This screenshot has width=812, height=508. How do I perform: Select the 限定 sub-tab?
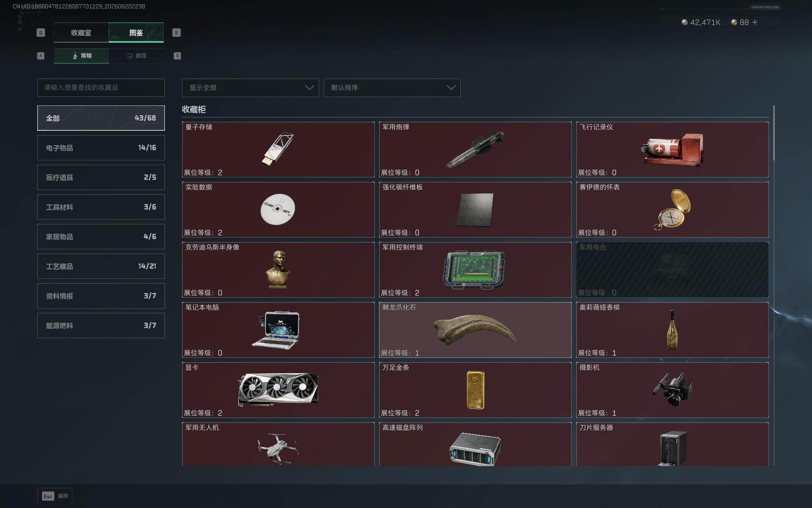[137, 56]
